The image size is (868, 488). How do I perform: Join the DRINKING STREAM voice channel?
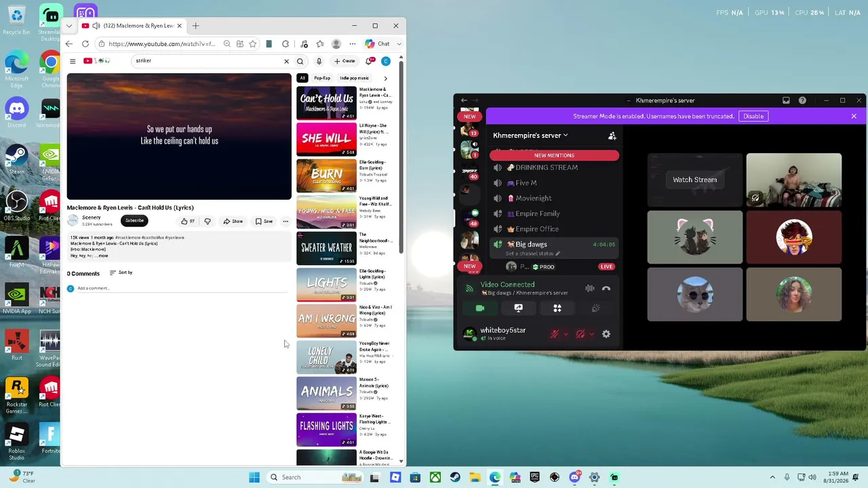click(553, 167)
